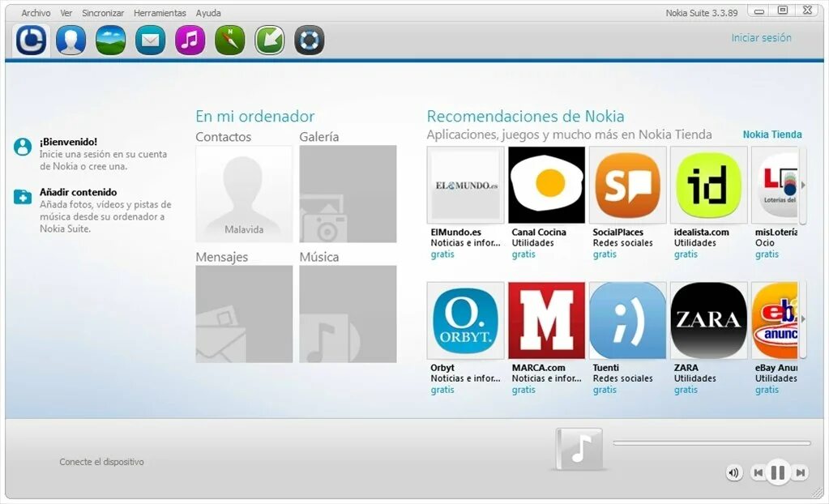The height and width of the screenshot is (504, 829).
Task: Click the Canal Cocina app title
Action: (x=539, y=233)
